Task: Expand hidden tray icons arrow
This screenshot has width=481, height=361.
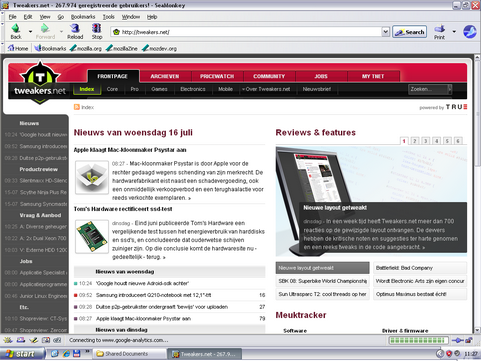Action: [440, 354]
